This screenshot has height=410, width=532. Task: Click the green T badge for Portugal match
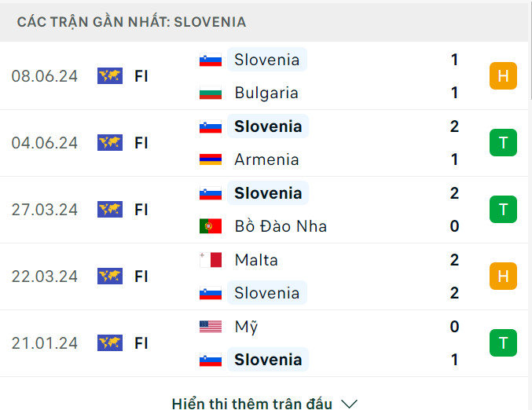tap(503, 210)
